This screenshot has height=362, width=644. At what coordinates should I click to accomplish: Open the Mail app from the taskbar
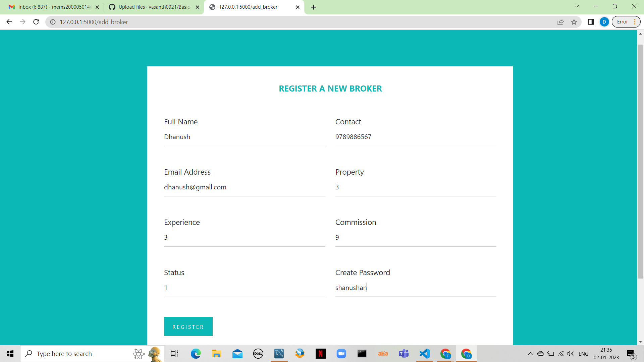coord(237,353)
